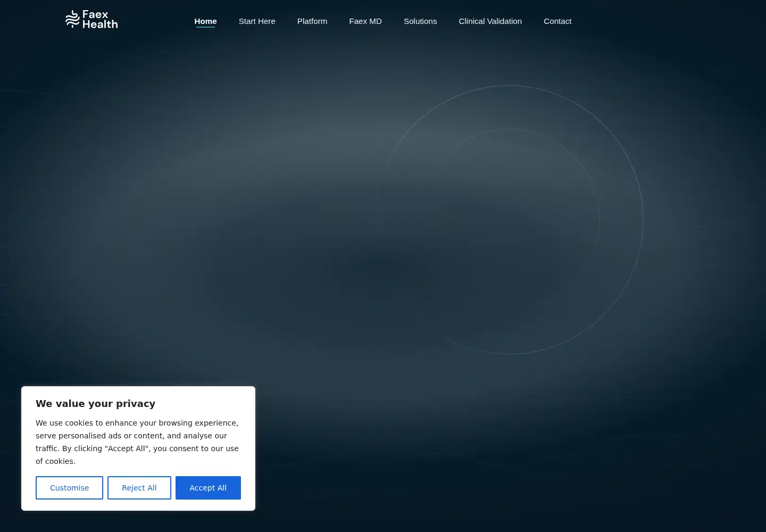Select Faex MD in the navigation
The height and width of the screenshot is (532, 766).
(x=365, y=21)
